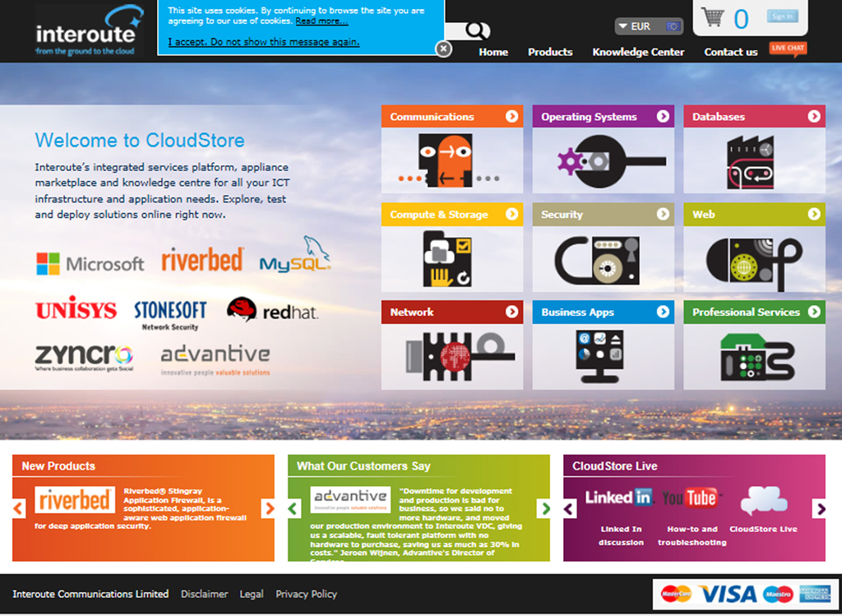Screen dimensions: 842x616
Task: Click the search magnifier icon
Action: click(476, 31)
